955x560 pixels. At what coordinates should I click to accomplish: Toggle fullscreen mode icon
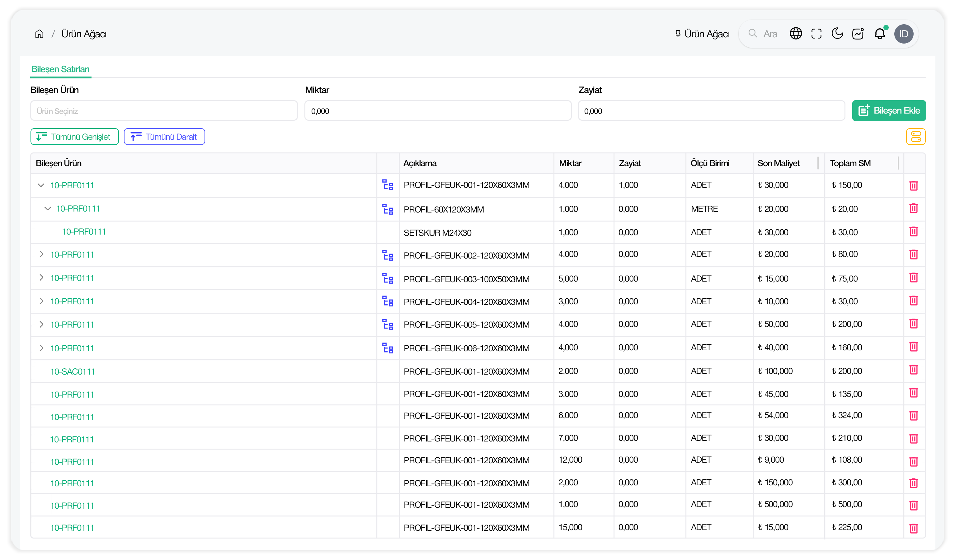click(x=816, y=34)
